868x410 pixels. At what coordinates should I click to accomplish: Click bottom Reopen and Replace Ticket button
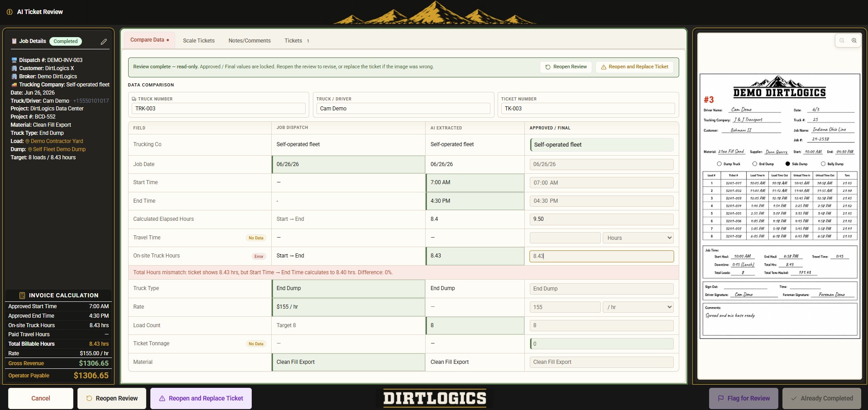click(x=201, y=398)
